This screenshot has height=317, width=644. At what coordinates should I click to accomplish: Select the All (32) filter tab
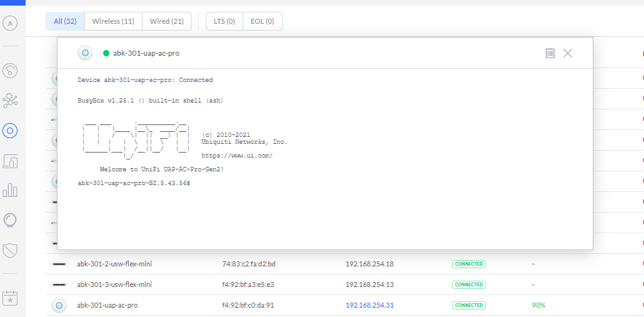click(x=65, y=21)
